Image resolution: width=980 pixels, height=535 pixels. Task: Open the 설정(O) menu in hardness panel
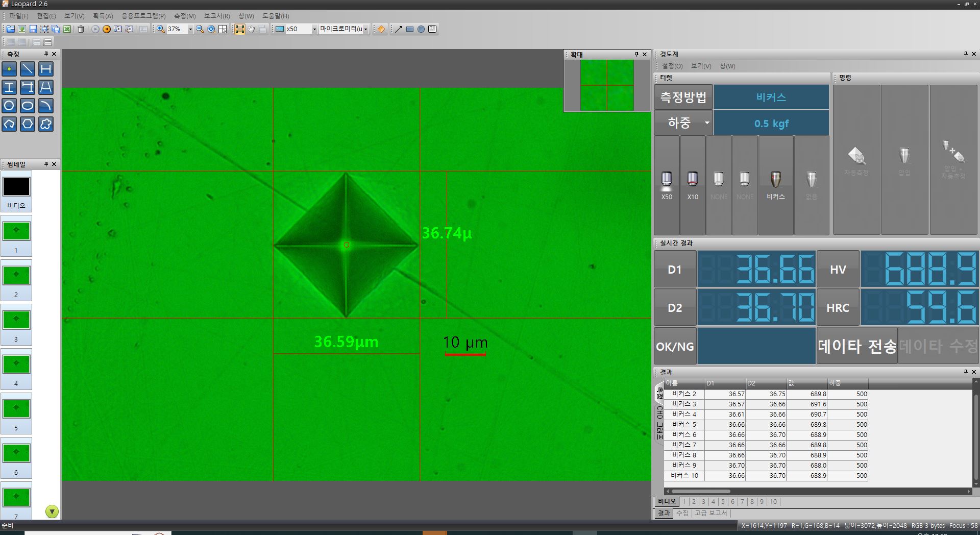coord(672,66)
